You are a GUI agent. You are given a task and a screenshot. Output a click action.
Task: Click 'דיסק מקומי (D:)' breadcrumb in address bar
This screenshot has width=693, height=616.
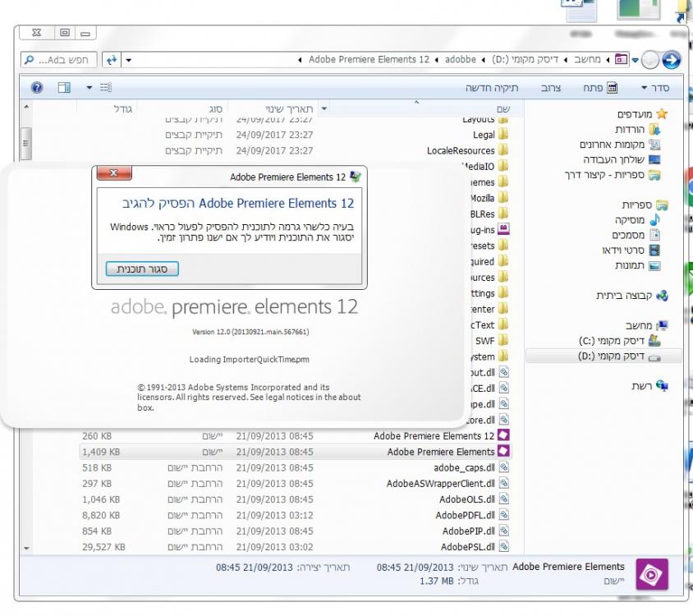tap(525, 60)
